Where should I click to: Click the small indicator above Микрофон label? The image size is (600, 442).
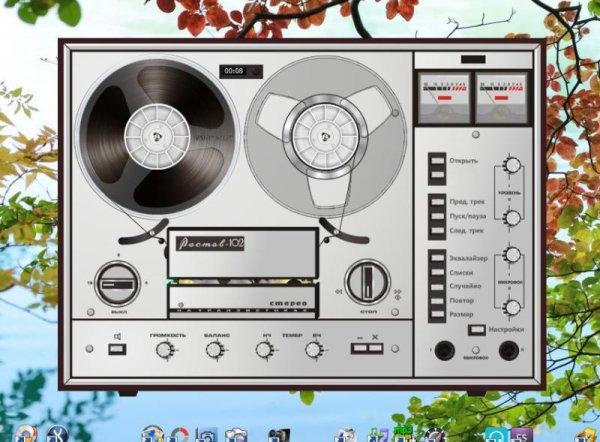click(476, 350)
